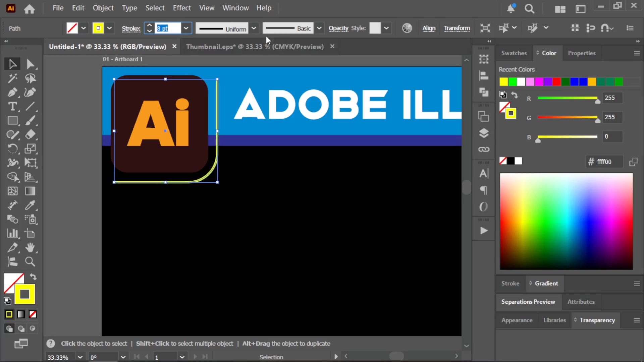Open the graphic Style dropdown
644x362 pixels.
click(x=386, y=28)
